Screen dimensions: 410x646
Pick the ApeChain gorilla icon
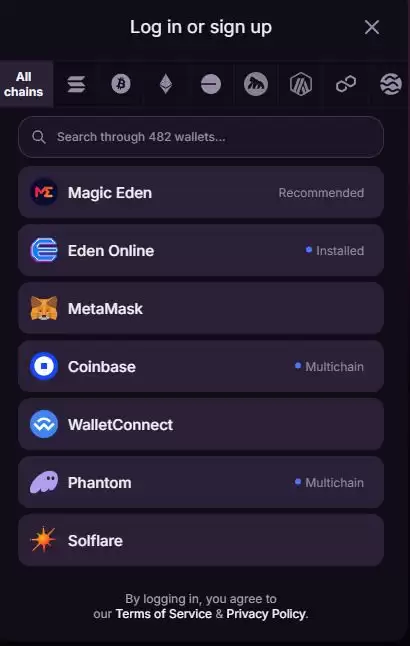[256, 84]
